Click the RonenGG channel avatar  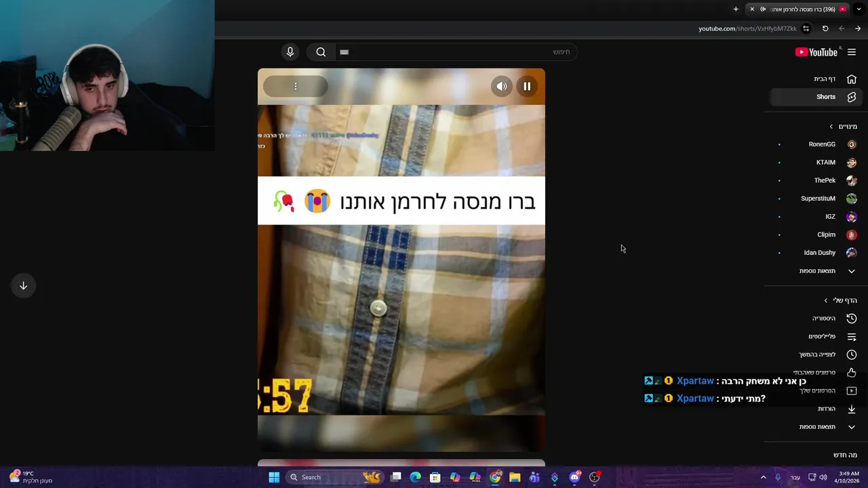852,144
